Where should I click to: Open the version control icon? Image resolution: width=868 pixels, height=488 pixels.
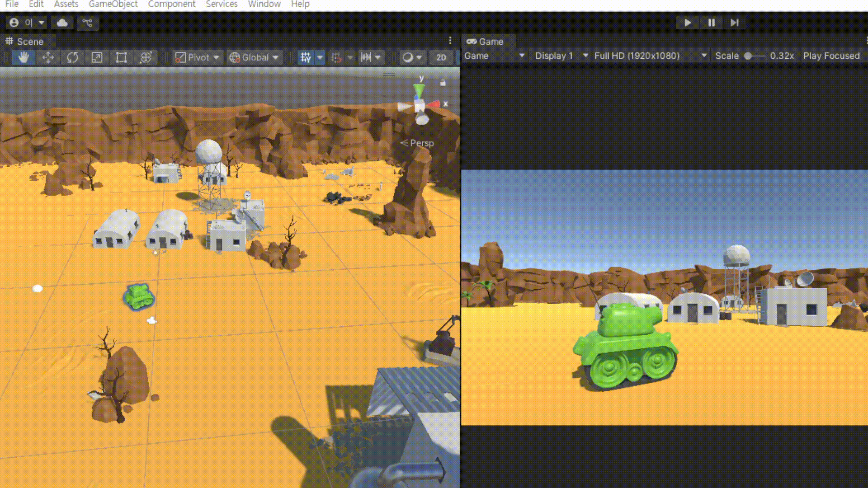click(x=88, y=23)
